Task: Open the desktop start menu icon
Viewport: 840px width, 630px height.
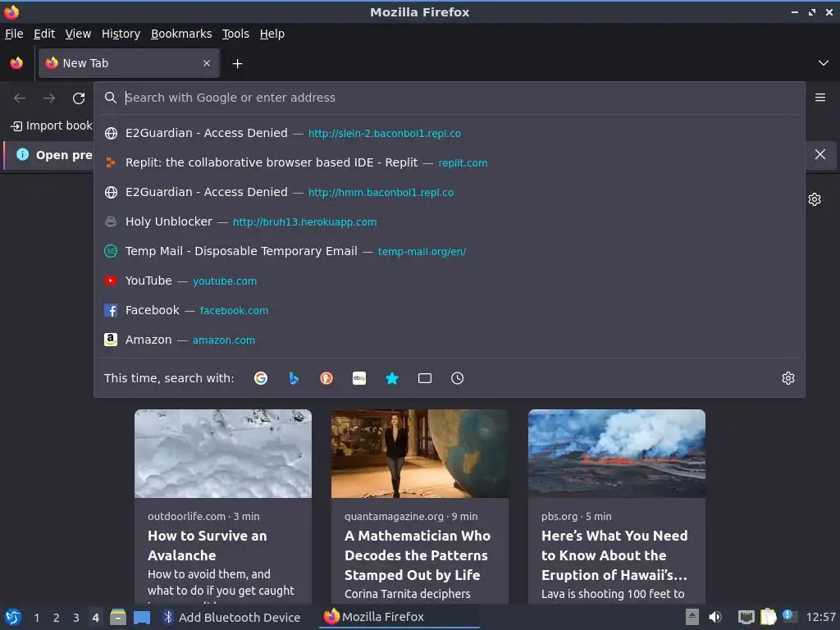Action: (x=12, y=618)
